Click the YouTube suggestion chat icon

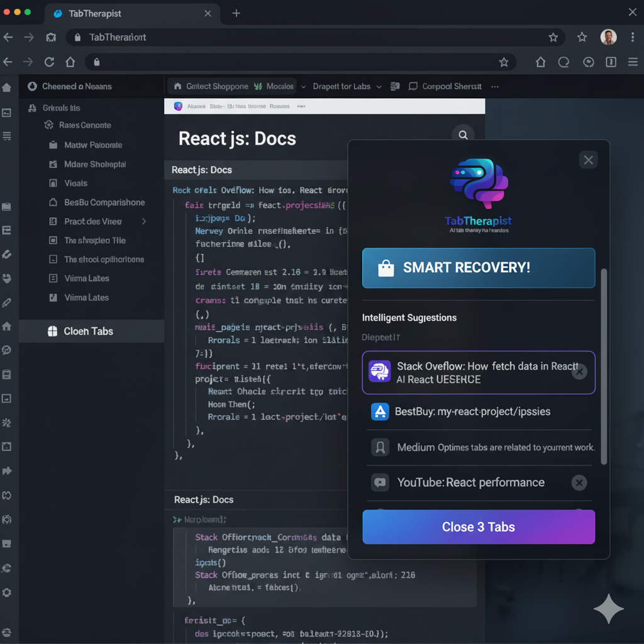pos(380,482)
